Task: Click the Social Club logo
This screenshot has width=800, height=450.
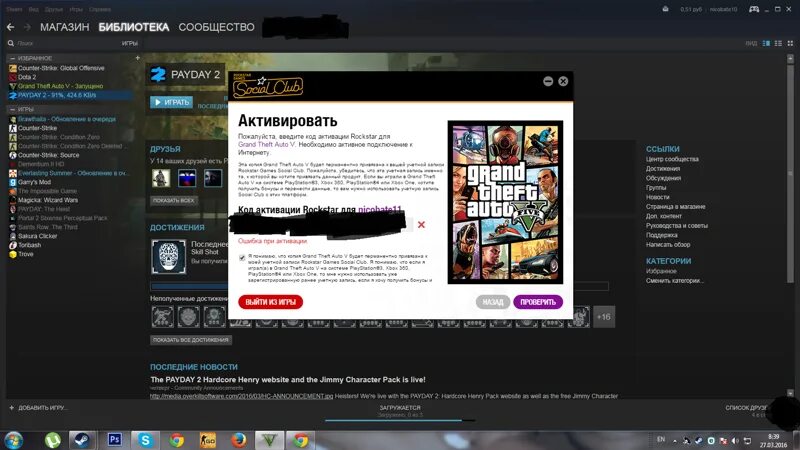Action: (x=268, y=86)
